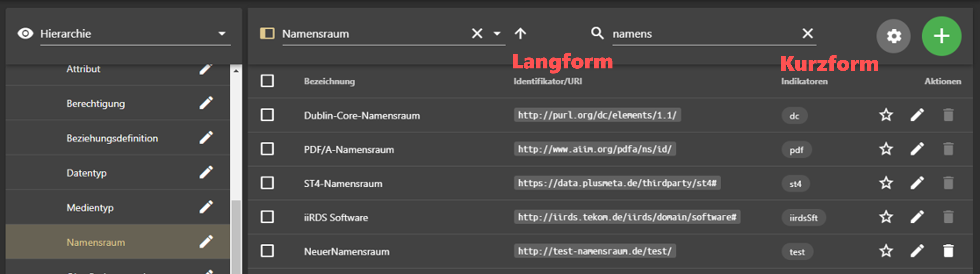
Task: Select Beziehungsdefinition in the sidebar list
Action: pyautogui.click(x=112, y=138)
